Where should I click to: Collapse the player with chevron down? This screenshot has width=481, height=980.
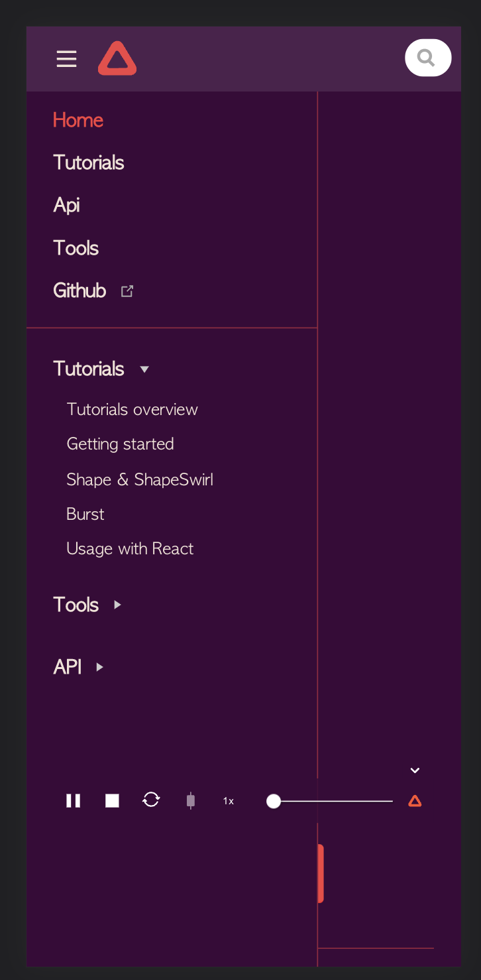coord(415,770)
